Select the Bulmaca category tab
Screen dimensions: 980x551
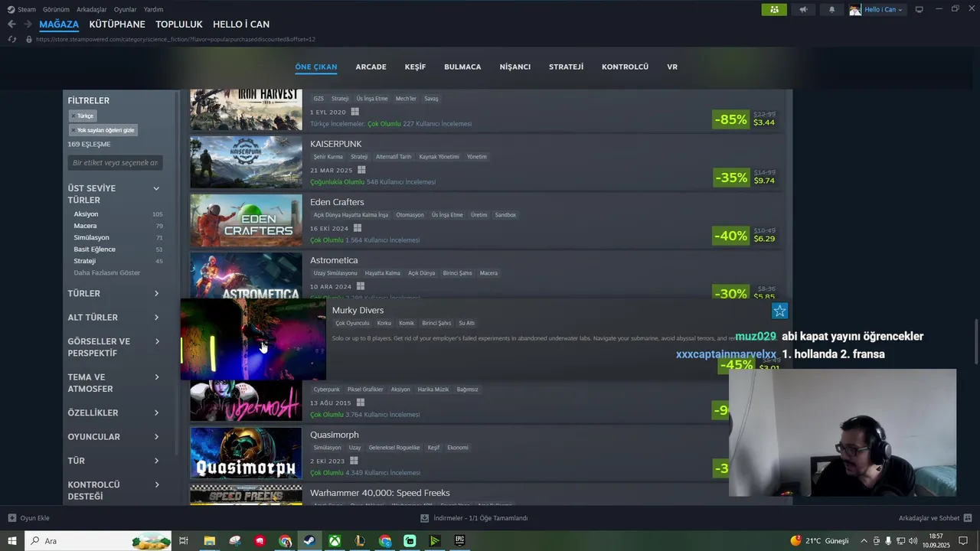pyautogui.click(x=462, y=67)
